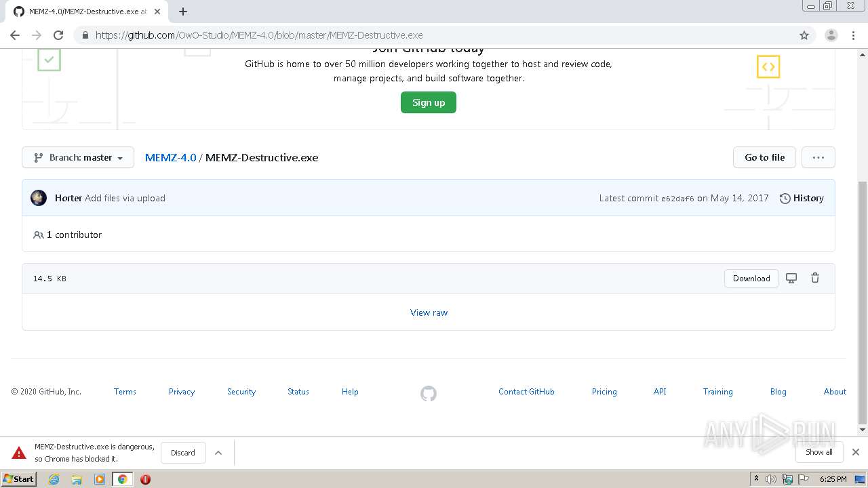The width and height of the screenshot is (868, 488).
Task: Click the browser back arrow
Action: pyautogui.click(x=15, y=35)
